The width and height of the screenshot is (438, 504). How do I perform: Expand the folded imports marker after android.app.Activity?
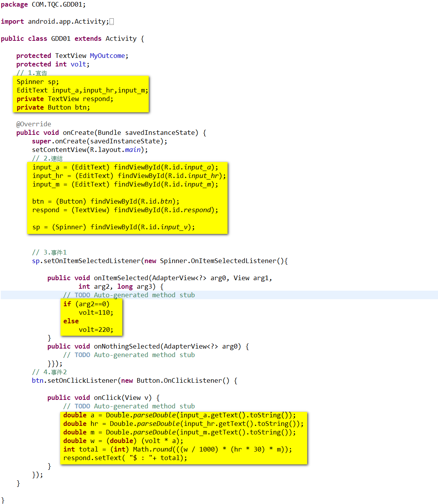(112, 22)
